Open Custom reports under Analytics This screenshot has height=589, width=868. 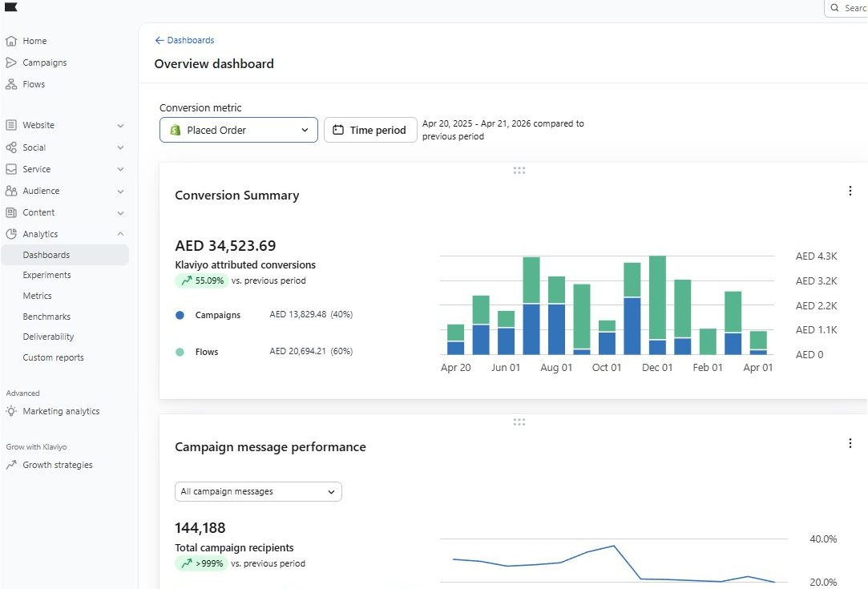(x=53, y=357)
